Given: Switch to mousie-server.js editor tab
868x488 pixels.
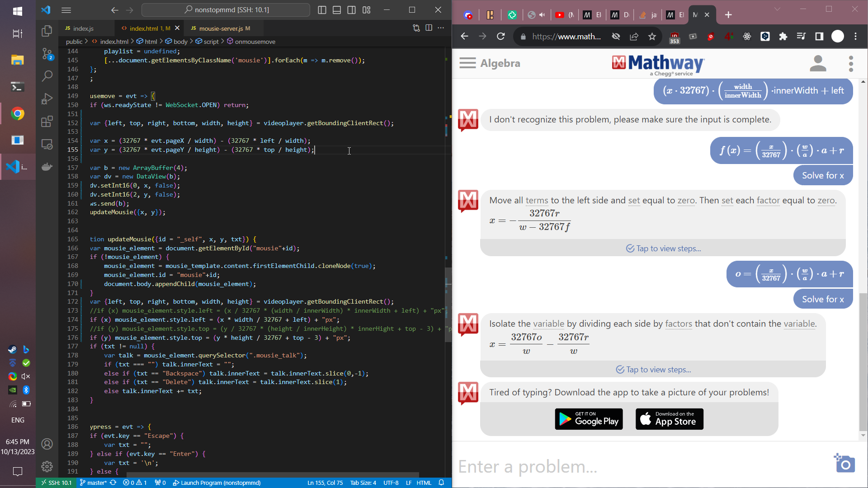Looking at the screenshot, I should coord(221,28).
